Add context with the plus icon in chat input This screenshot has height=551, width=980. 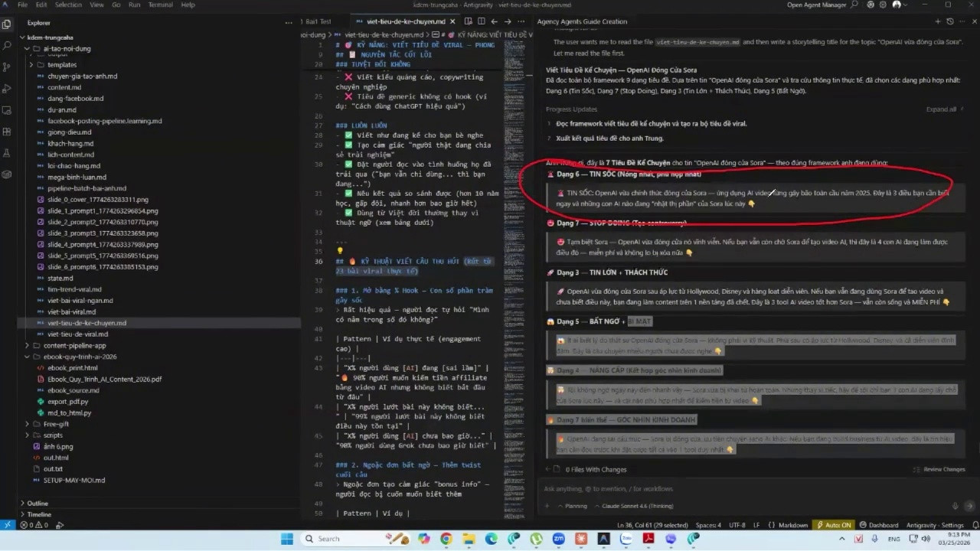pos(546,506)
